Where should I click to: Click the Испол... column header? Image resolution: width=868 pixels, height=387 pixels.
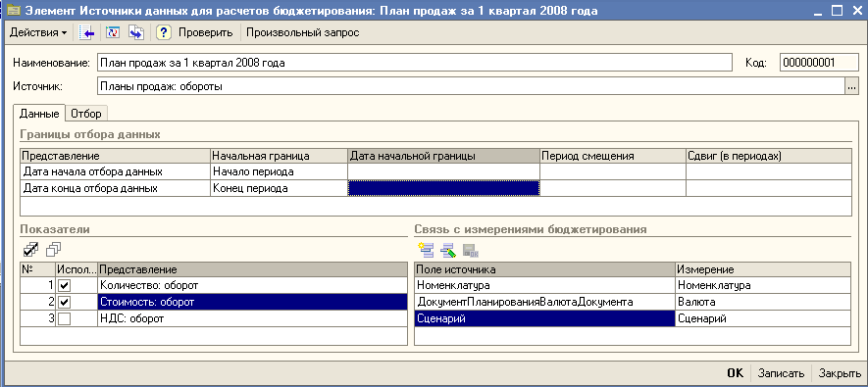(x=77, y=269)
